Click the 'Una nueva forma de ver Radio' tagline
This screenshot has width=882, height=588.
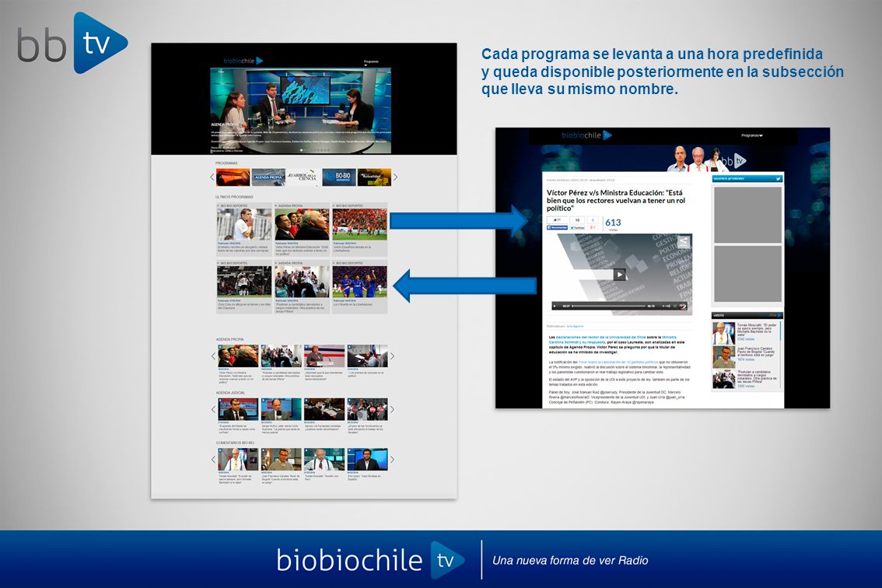pyautogui.click(x=570, y=561)
